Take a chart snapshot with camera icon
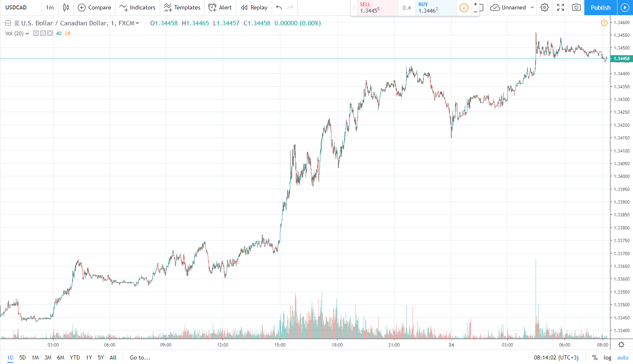This screenshot has height=364, width=633. pyautogui.click(x=577, y=7)
